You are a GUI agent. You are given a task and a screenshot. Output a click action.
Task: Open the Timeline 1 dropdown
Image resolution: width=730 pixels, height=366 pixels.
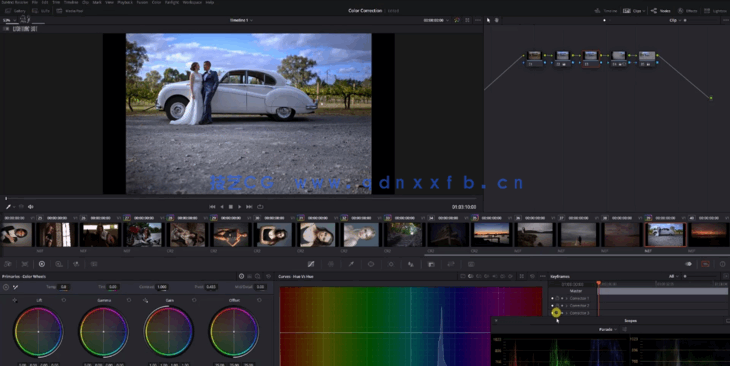(x=241, y=20)
